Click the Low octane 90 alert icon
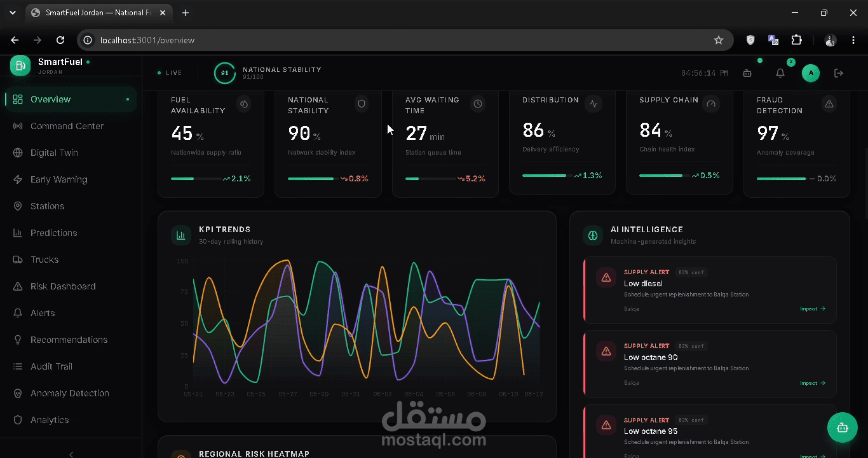Viewport: 868px width, 458px height. [x=606, y=351]
